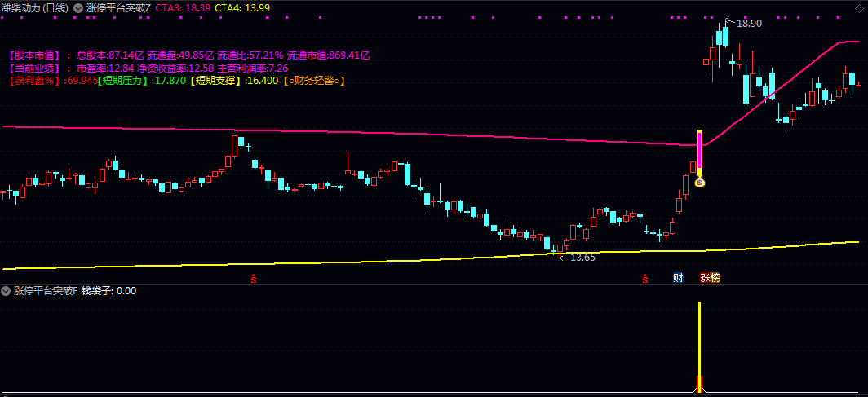Select the yellow-magenta highlighted breakout candle

coord(699,153)
